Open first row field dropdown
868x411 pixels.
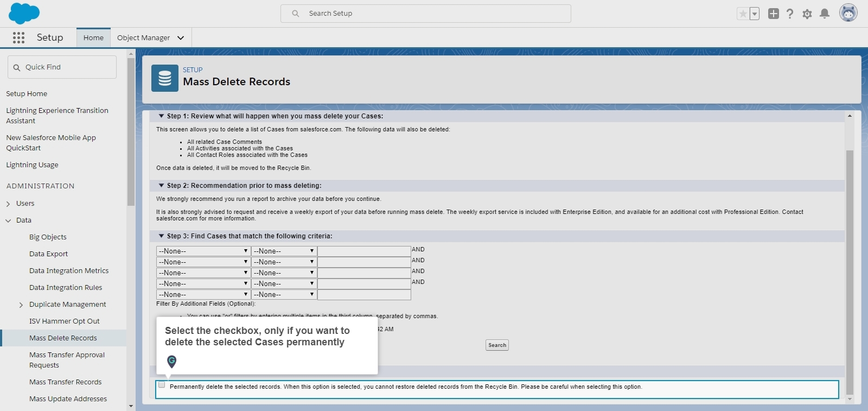pyautogui.click(x=203, y=251)
